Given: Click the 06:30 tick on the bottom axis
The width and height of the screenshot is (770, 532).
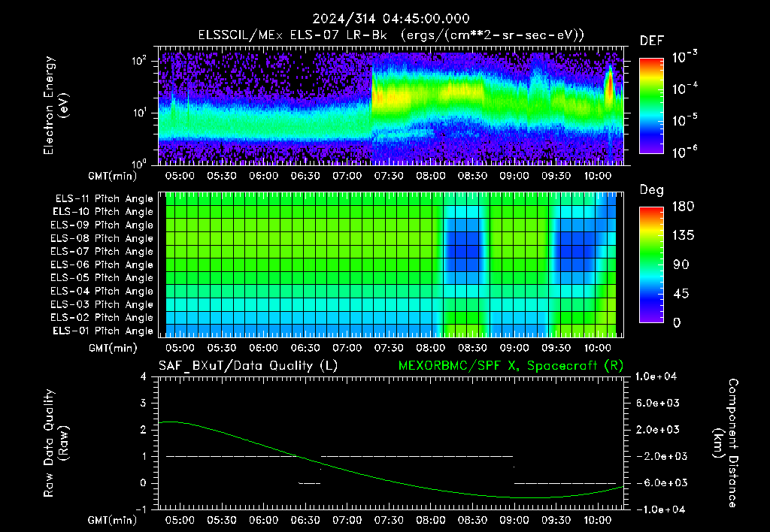Looking at the screenshot, I should (x=305, y=520).
